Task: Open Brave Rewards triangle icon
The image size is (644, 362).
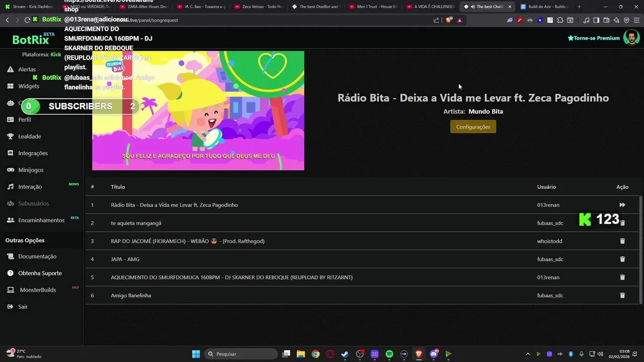Action: (459, 20)
